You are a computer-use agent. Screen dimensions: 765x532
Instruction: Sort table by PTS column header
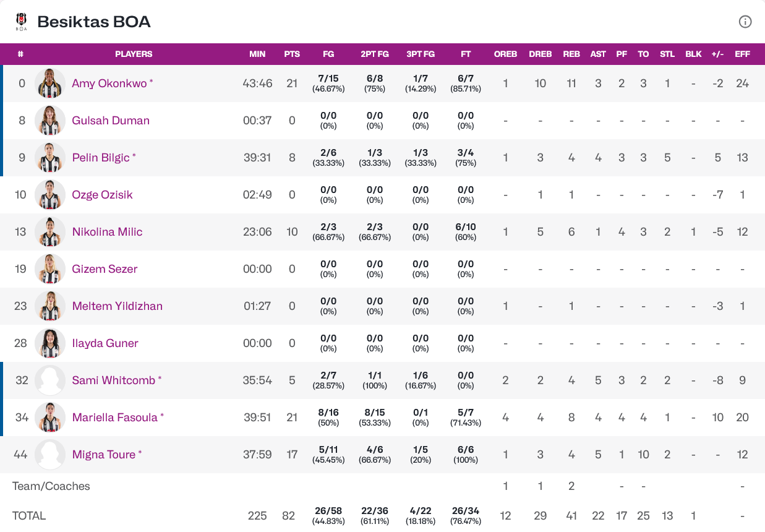point(292,54)
